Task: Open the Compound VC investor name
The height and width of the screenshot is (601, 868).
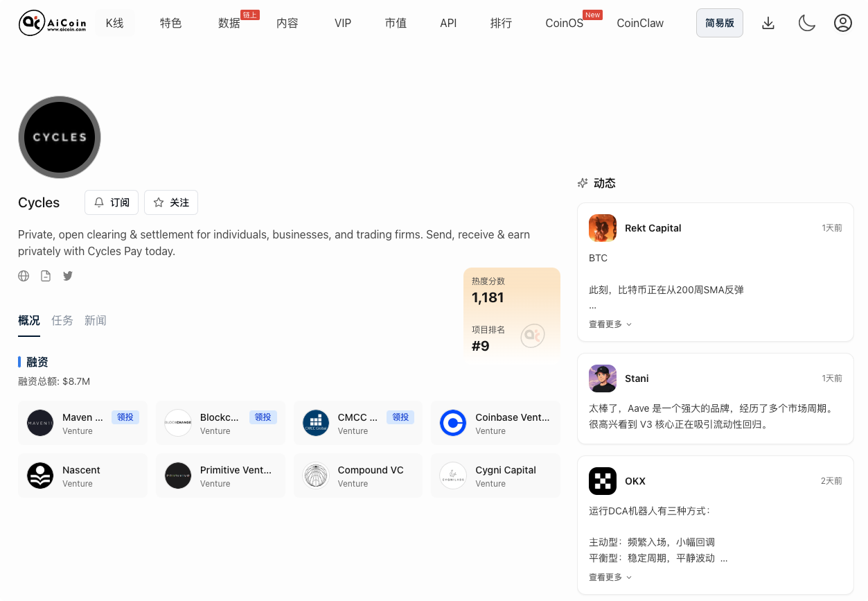Action: pos(371,470)
